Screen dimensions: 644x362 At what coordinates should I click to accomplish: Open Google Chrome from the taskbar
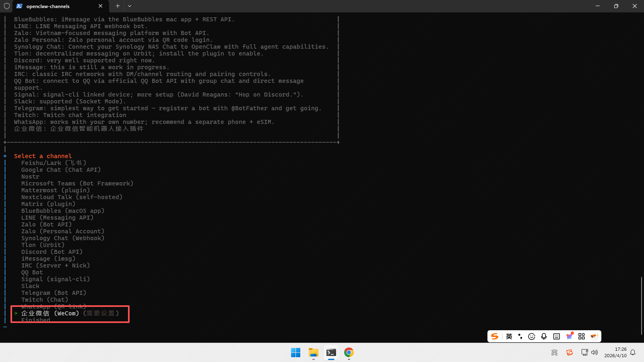click(349, 353)
